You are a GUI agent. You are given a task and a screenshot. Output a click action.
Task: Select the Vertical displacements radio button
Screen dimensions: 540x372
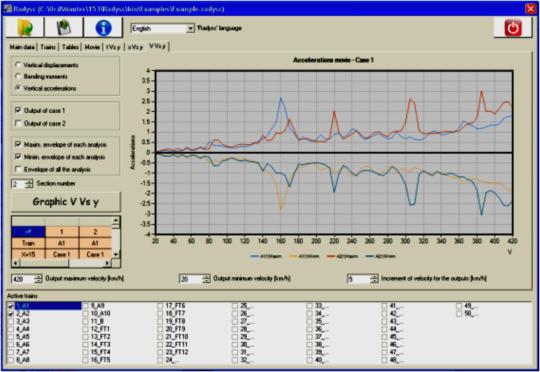[18, 65]
